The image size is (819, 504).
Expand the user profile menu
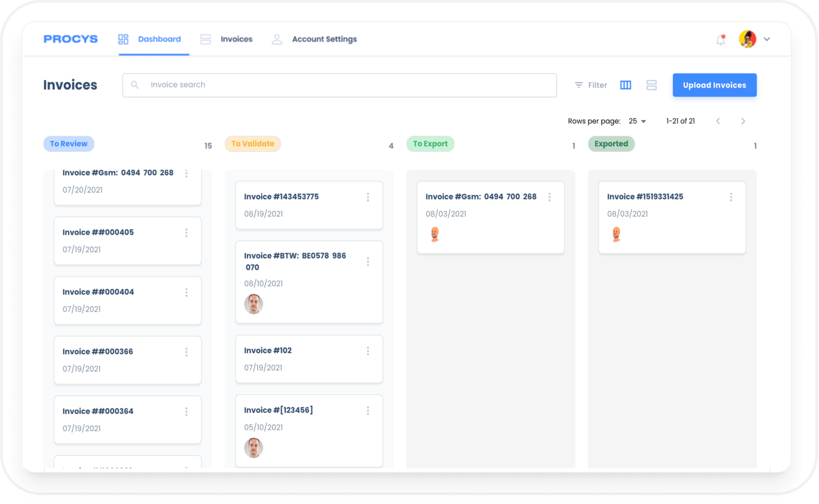[x=767, y=39]
